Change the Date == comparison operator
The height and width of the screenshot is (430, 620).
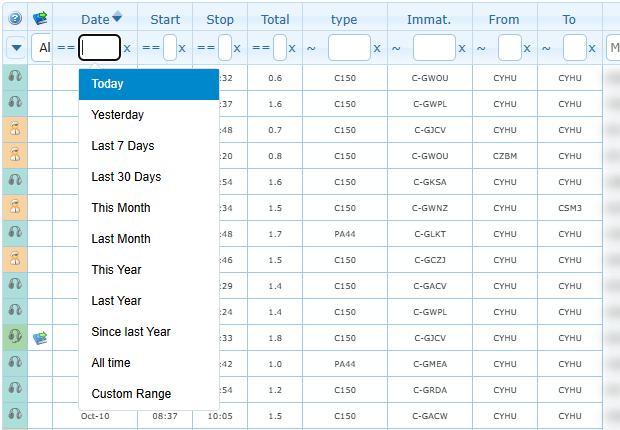66,48
